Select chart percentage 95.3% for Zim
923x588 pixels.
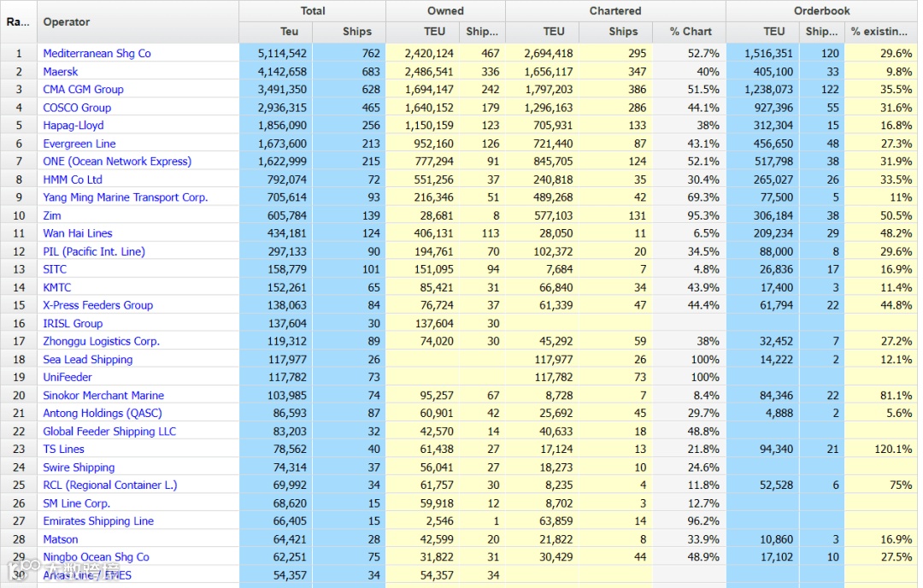[703, 215]
